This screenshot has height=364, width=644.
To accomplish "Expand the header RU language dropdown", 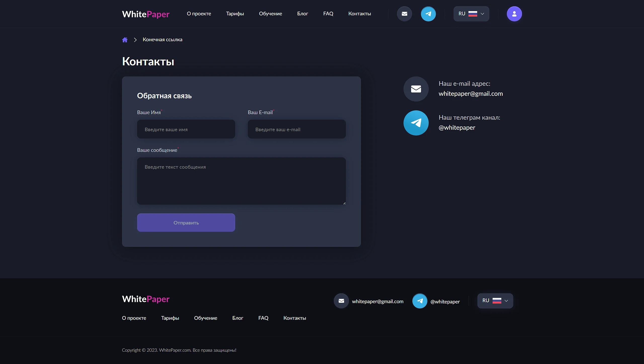I will pyautogui.click(x=471, y=14).
